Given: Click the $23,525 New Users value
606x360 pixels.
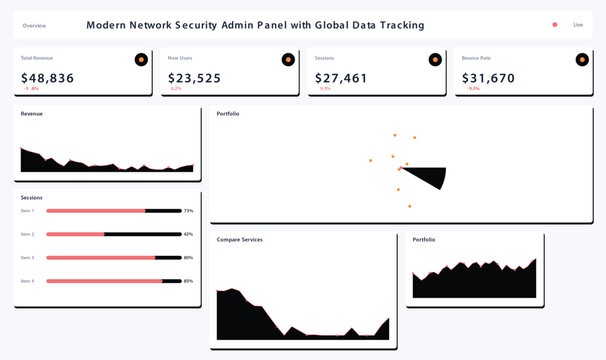Looking at the screenshot, I should [194, 78].
